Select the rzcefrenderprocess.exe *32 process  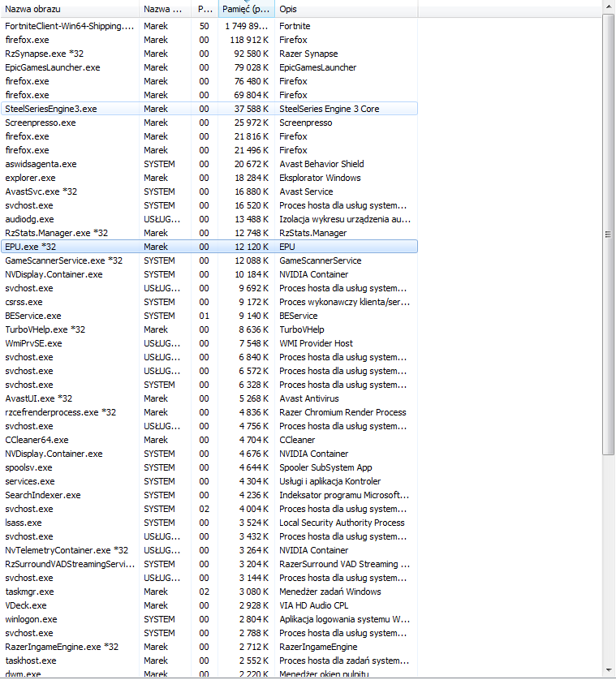[209, 412]
